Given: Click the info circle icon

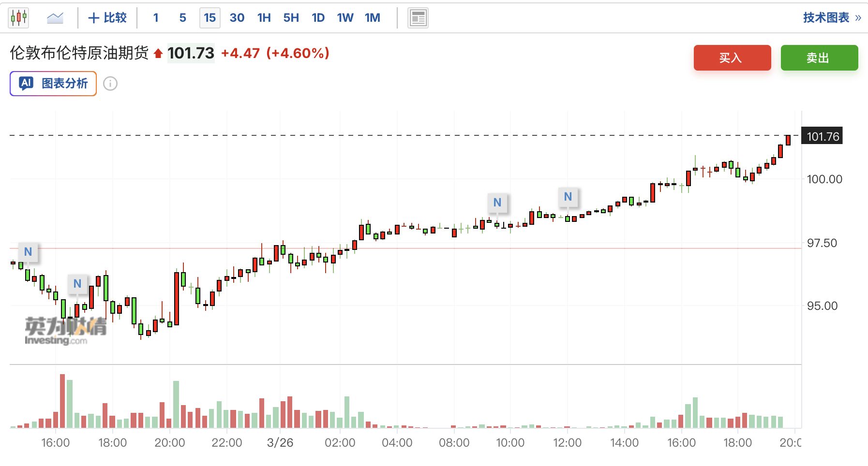Looking at the screenshot, I should pyautogui.click(x=110, y=84).
